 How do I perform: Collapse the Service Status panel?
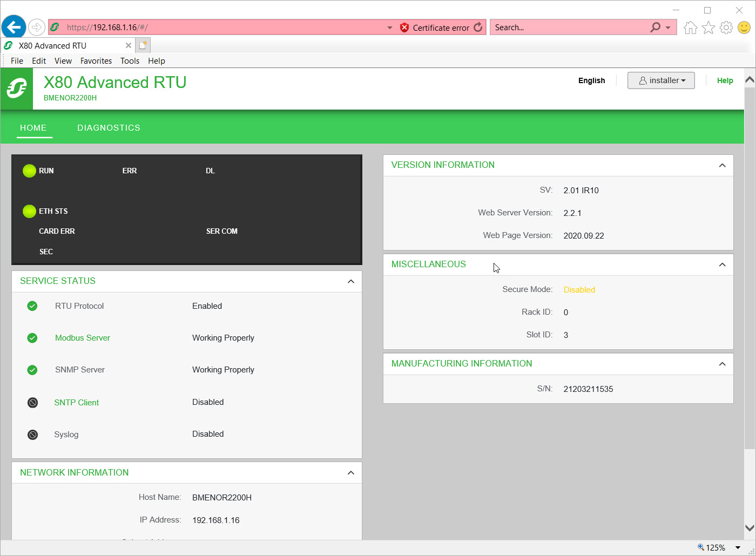(351, 281)
